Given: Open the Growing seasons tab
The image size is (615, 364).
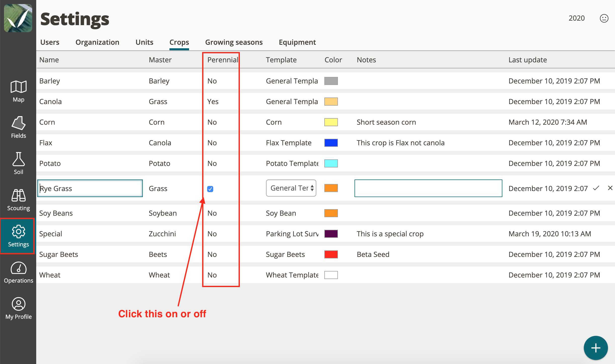Looking at the screenshot, I should click(234, 42).
